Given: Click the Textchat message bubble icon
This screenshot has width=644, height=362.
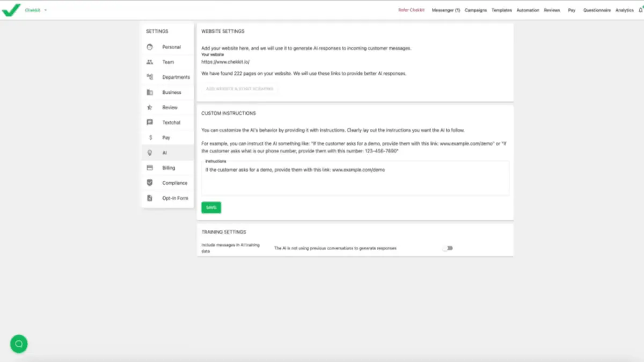Looking at the screenshot, I should [x=150, y=122].
